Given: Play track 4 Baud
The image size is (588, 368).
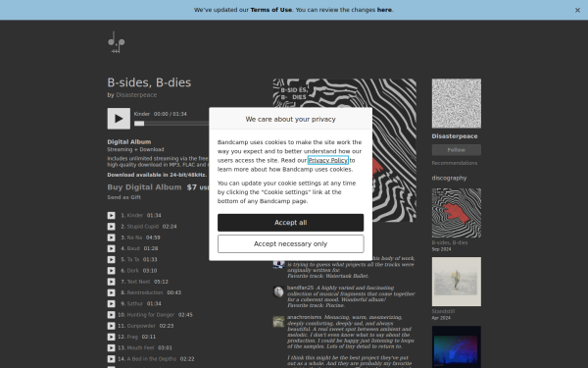Looking at the screenshot, I should [x=111, y=248].
